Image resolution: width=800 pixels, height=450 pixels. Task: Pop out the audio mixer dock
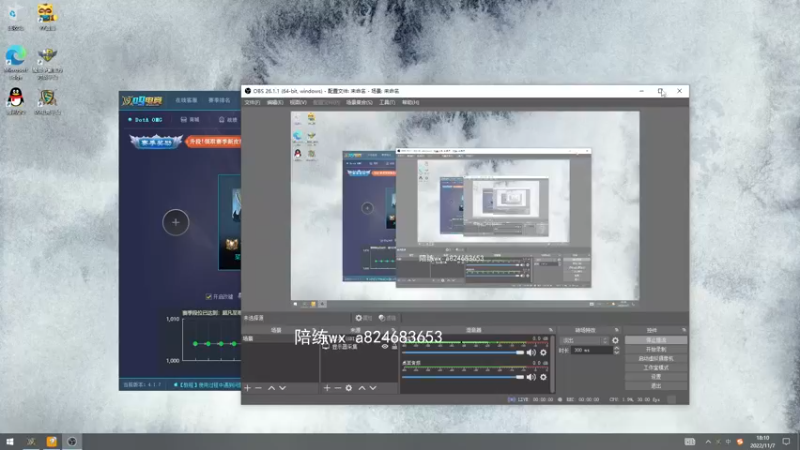click(x=551, y=331)
